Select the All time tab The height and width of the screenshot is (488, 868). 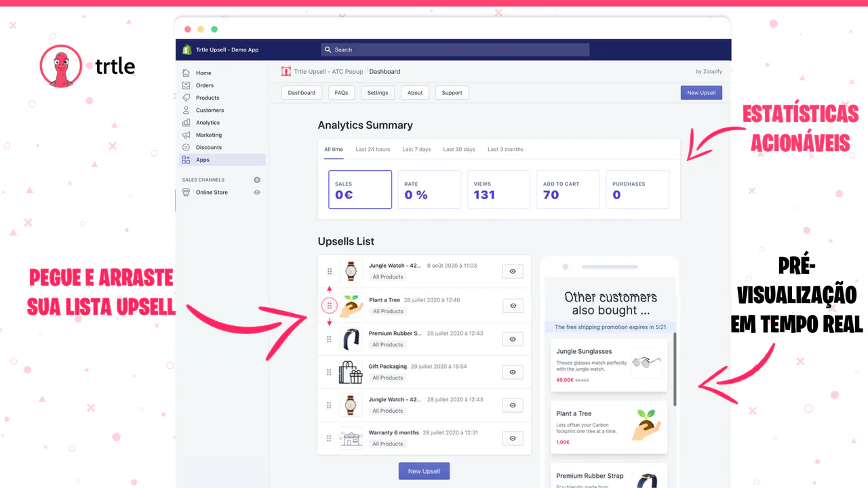334,149
